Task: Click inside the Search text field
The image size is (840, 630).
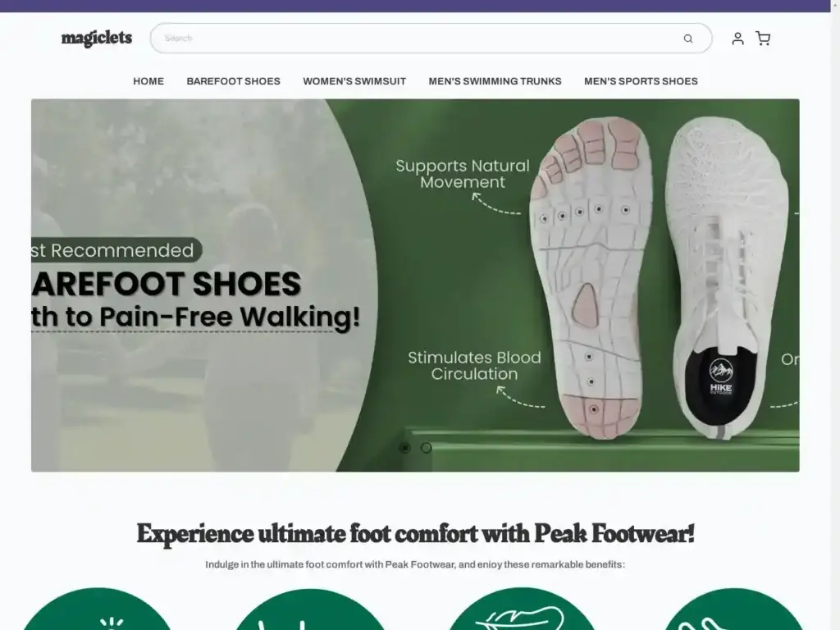Action: [418, 39]
